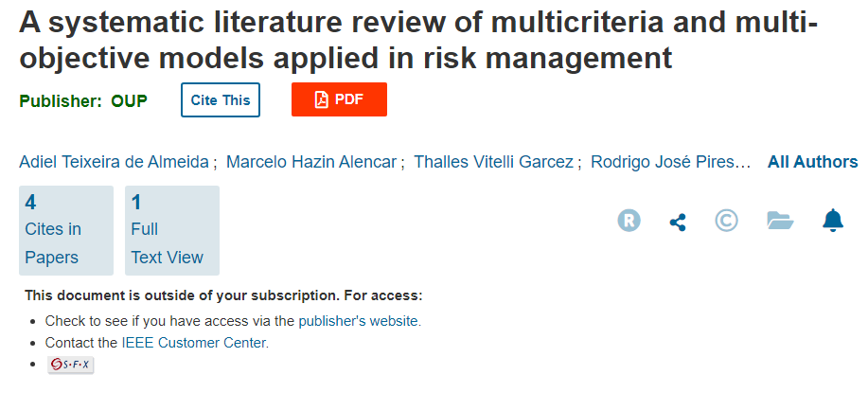Save to folder icon
Screen dimensions: 868x393
(781, 221)
